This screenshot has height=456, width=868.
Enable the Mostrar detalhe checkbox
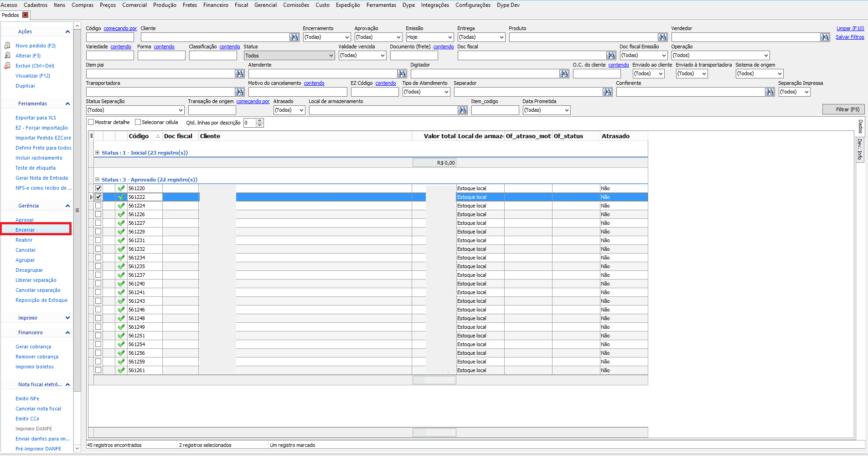(91, 122)
